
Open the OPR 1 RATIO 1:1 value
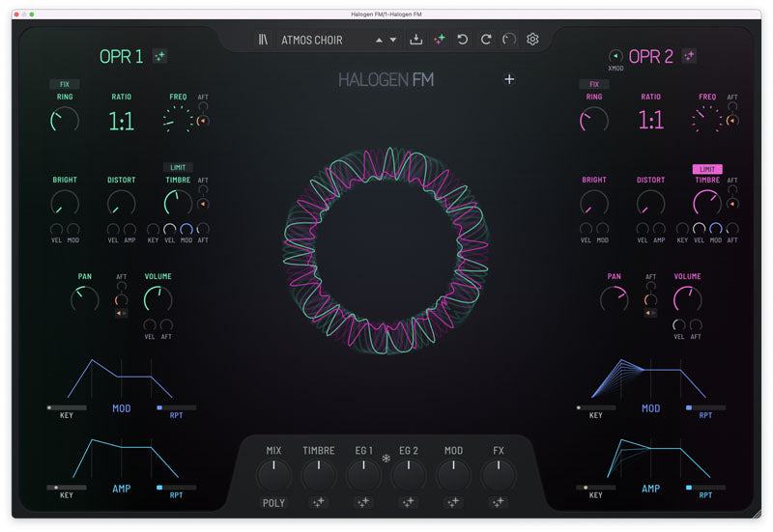click(122, 121)
